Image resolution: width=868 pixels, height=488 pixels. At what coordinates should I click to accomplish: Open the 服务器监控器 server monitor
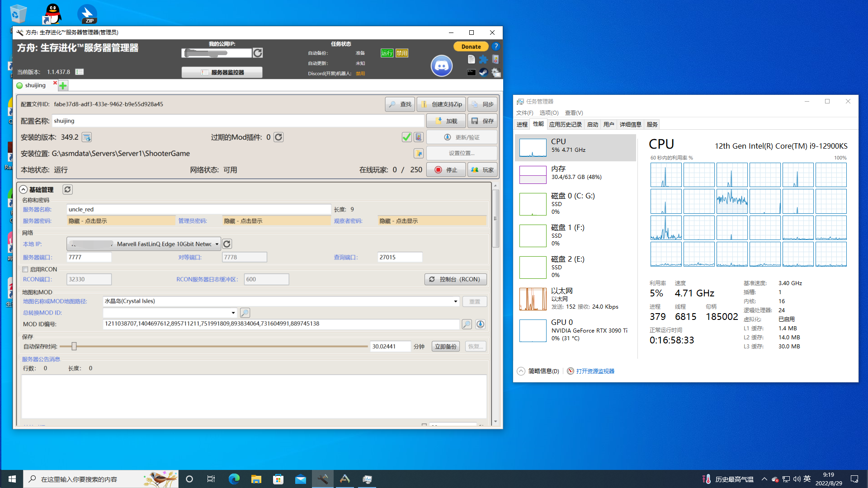pos(222,72)
